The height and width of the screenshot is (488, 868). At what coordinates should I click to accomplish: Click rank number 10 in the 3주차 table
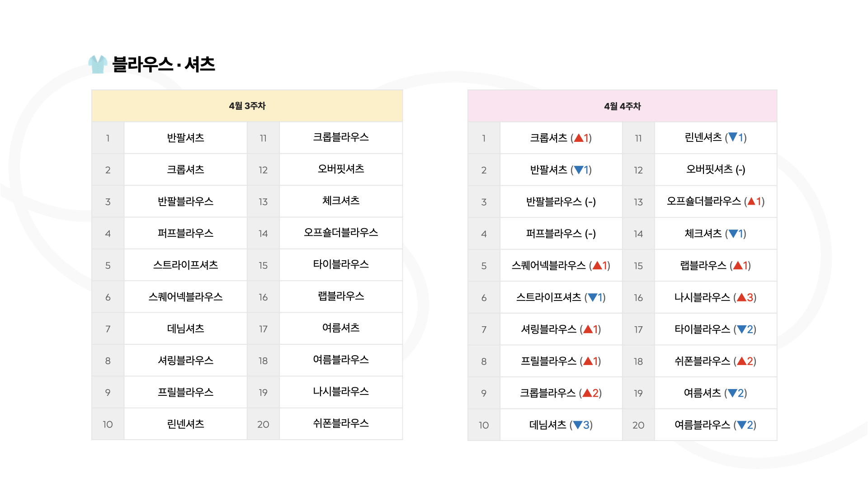coord(108,425)
